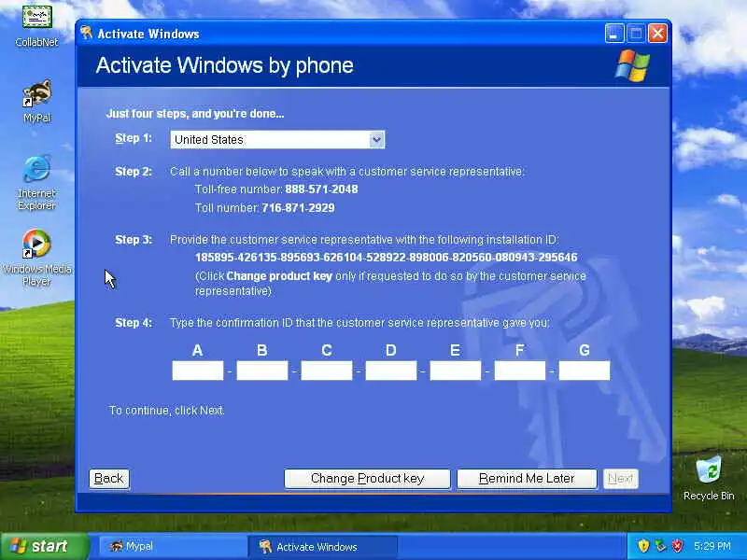
Task: Click the red shield alert tray icon
Action: [678, 546]
